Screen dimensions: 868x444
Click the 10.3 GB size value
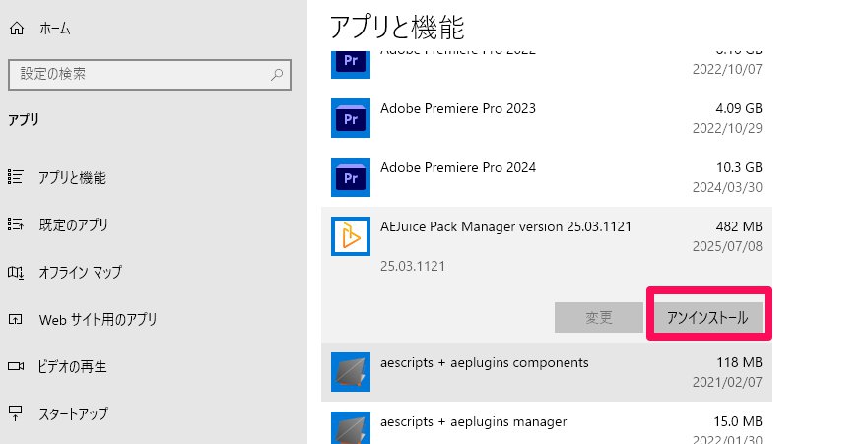740,167
